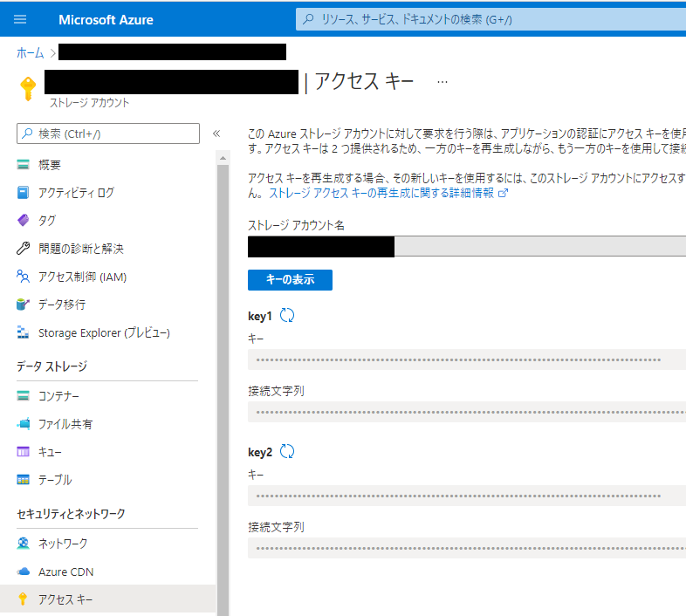Click the Microsoft Azure title
This screenshot has width=686, height=616.
106,20
